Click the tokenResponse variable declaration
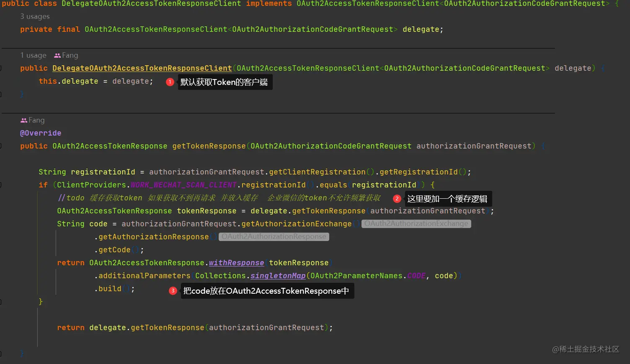The width and height of the screenshot is (630, 364). pyautogui.click(x=207, y=211)
